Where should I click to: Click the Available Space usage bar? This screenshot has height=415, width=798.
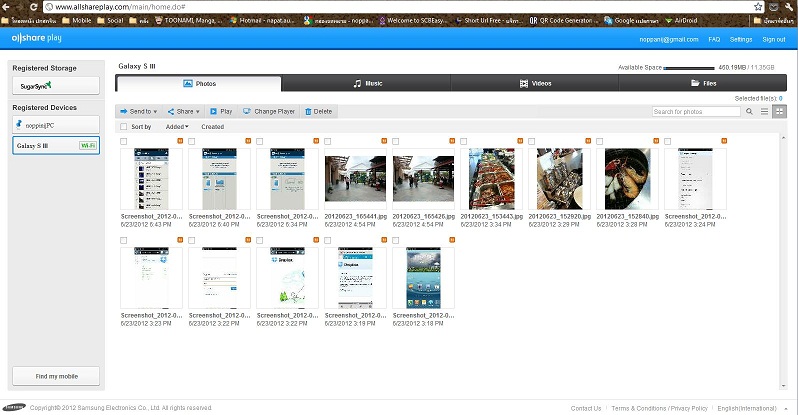(689, 68)
